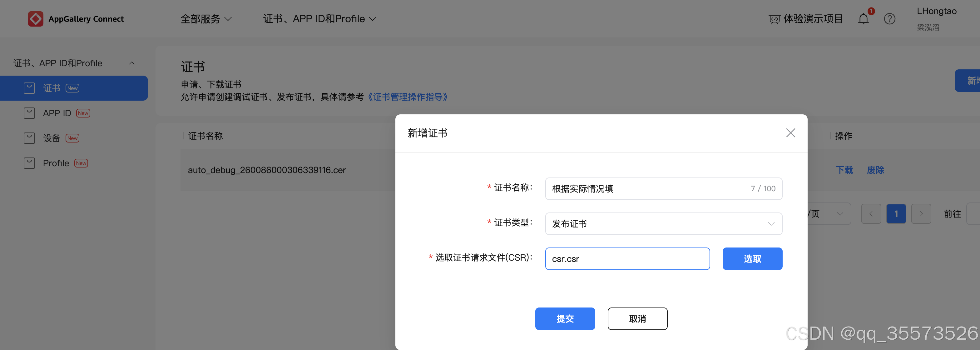Click the AppGallery Connect logo icon
The height and width of the screenshot is (350, 980).
[35, 19]
